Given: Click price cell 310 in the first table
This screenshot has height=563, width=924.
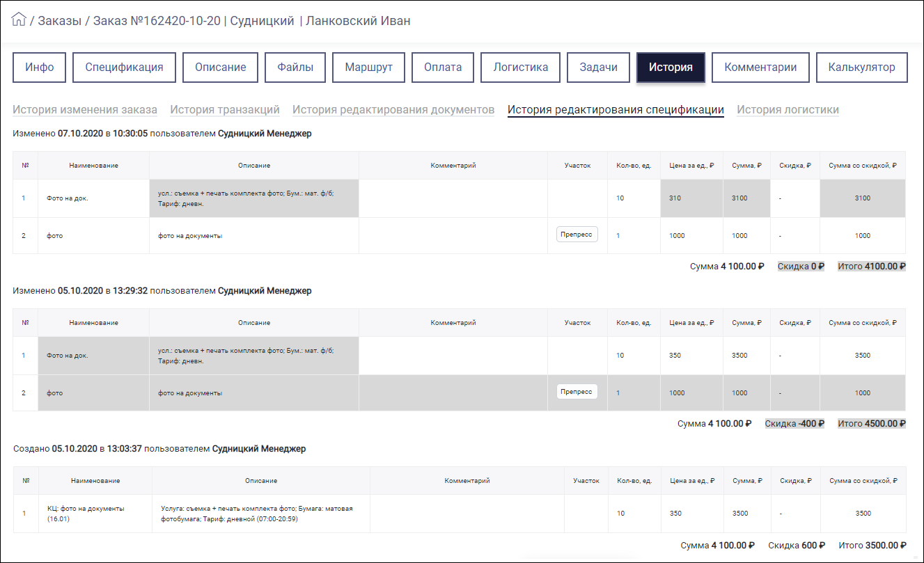Looking at the screenshot, I should coord(691,198).
